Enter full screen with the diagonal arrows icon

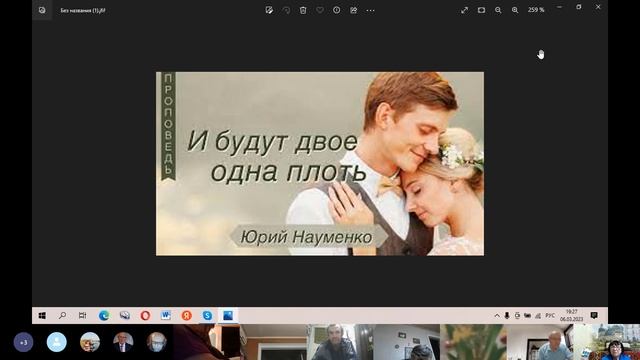(x=464, y=10)
